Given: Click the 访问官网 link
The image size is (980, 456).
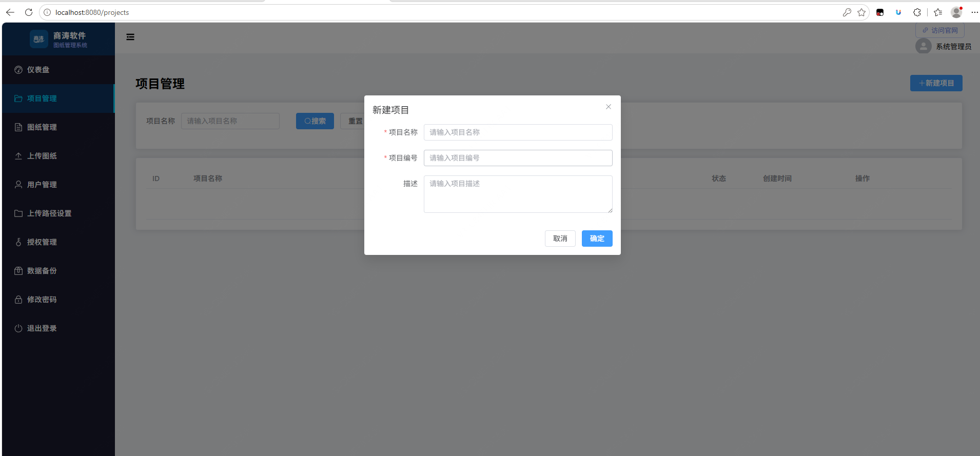Looking at the screenshot, I should click(x=939, y=30).
